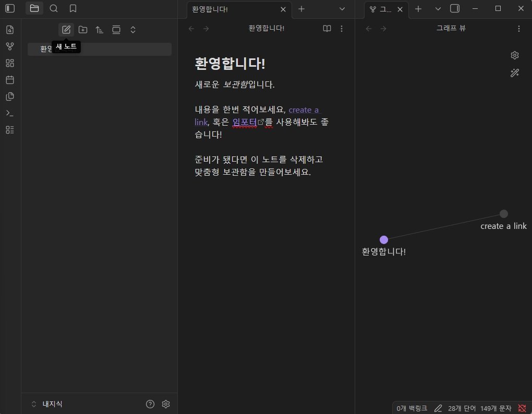The height and width of the screenshot is (414, 532).
Task: Open settings gear in the sidebar footer
Action: pos(165,404)
